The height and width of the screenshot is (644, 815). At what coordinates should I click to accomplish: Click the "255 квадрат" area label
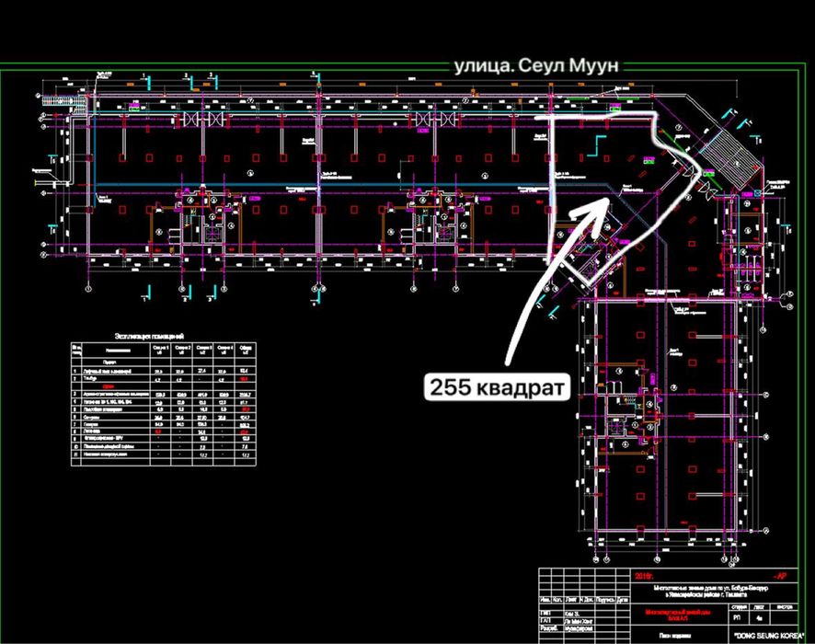(497, 386)
